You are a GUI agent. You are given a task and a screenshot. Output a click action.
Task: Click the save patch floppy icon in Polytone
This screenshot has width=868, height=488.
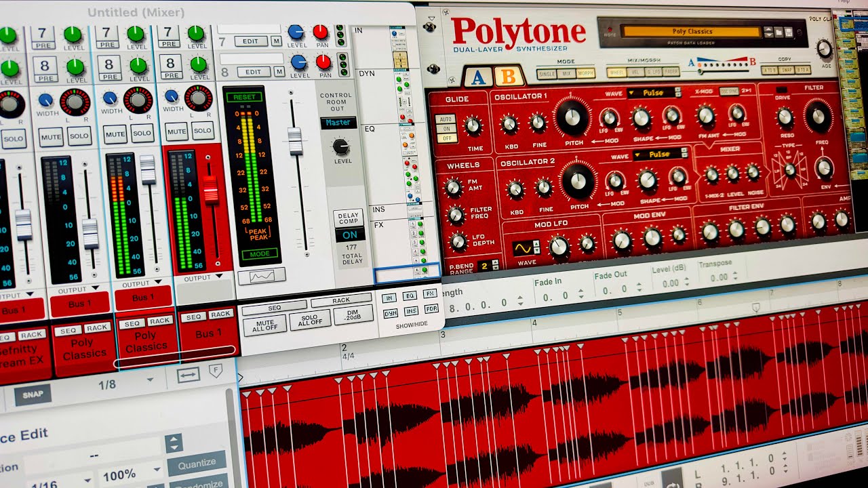click(789, 32)
